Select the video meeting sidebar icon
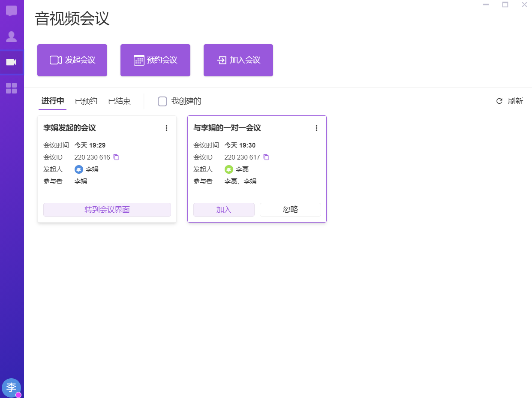Image resolution: width=532 pixels, height=398 pixels. [x=12, y=62]
